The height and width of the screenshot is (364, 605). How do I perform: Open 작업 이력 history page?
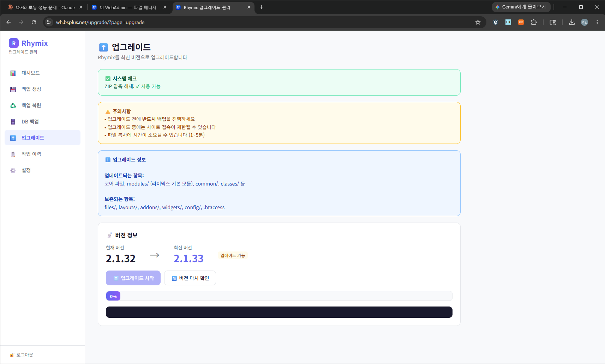tap(42, 154)
